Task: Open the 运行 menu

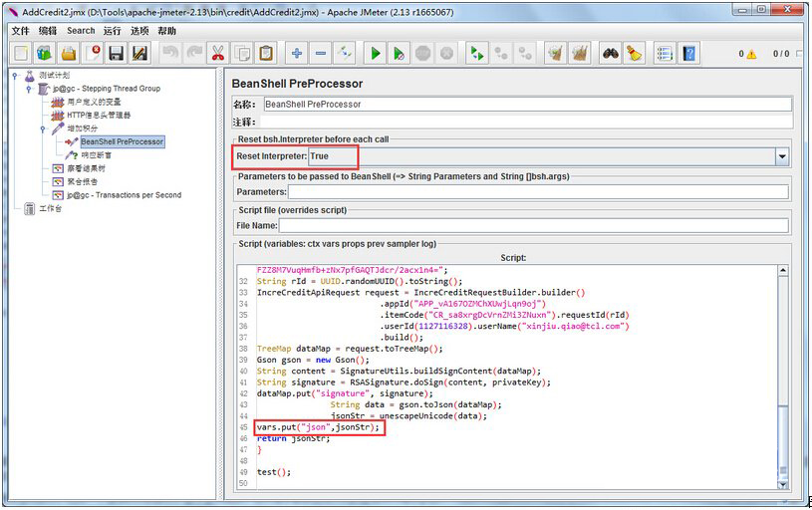Action: coord(112,31)
